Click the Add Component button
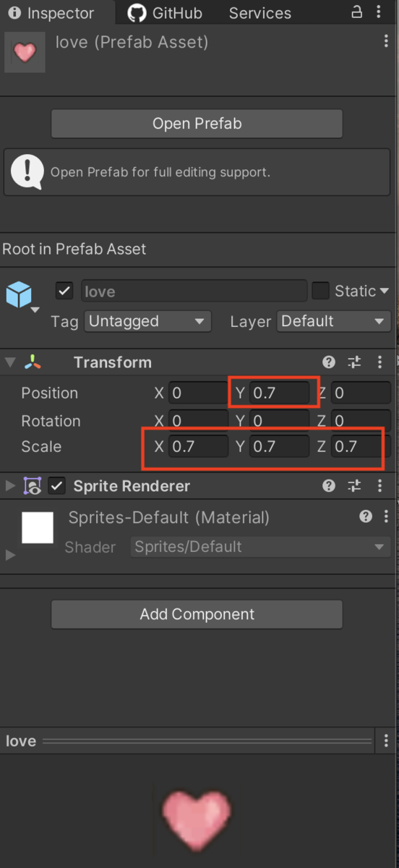This screenshot has width=399, height=868. 197,614
